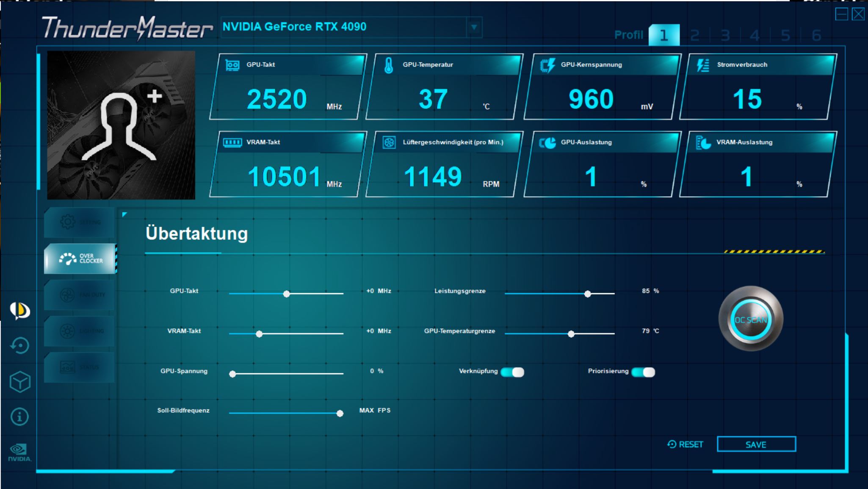Switch to Profil 4 tab

pos(755,35)
